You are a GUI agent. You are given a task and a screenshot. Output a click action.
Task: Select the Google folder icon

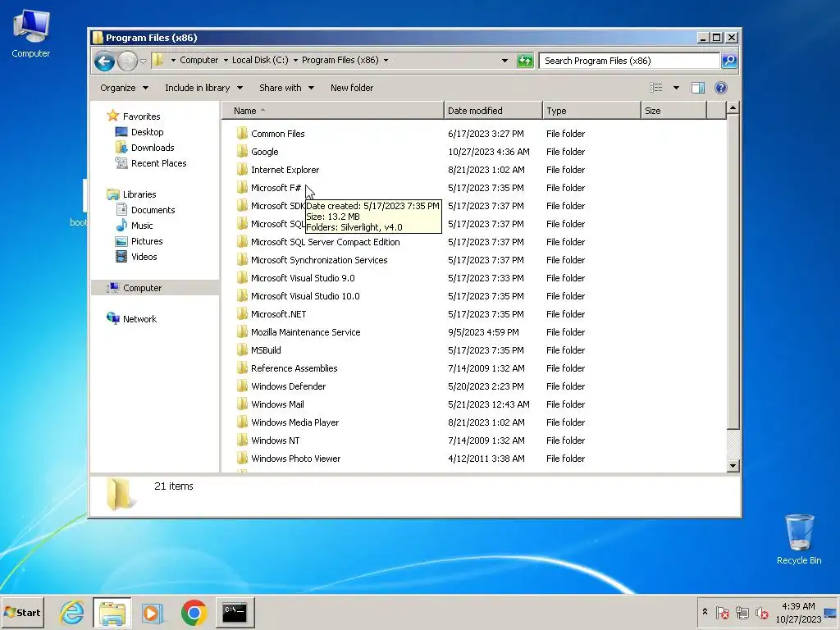tap(242, 152)
